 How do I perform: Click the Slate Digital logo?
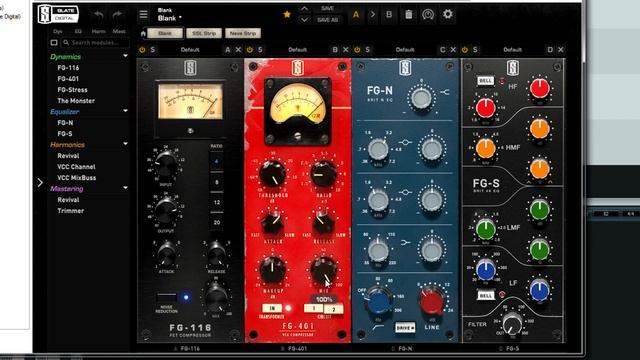[x=58, y=14]
